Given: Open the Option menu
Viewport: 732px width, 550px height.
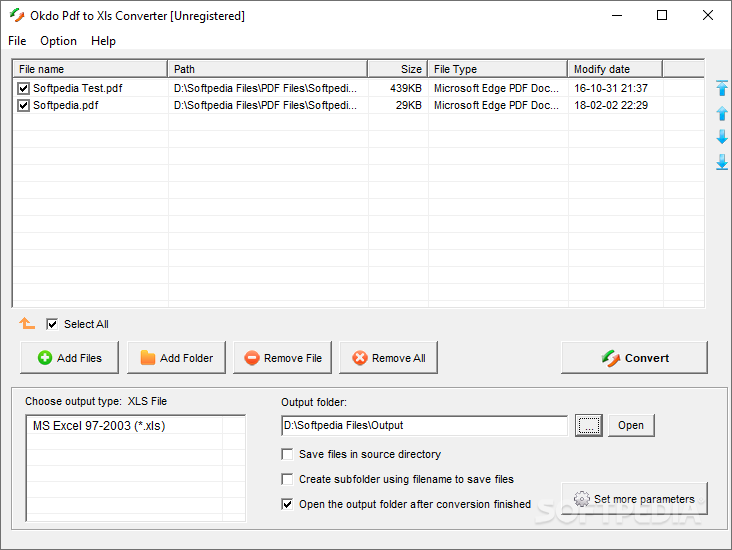Looking at the screenshot, I should [58, 41].
